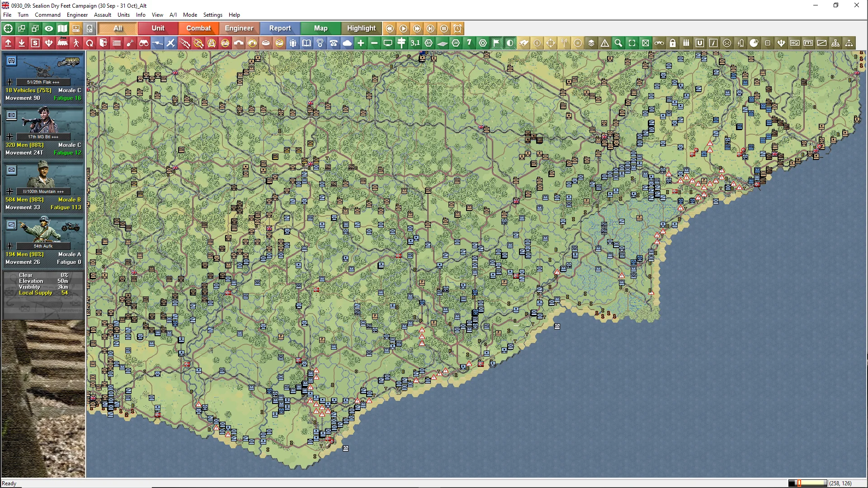Switch to the Combat toolbar tab
The image size is (868, 488).
tap(198, 28)
